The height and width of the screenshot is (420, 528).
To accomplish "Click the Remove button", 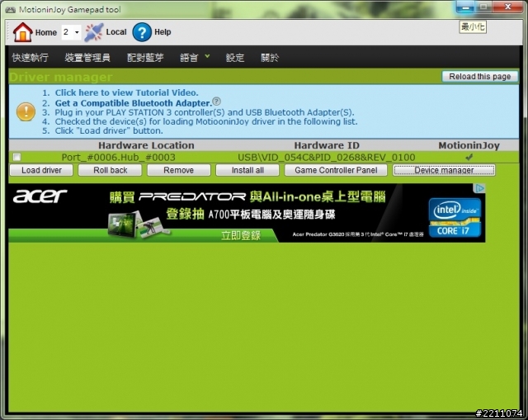I will [178, 170].
